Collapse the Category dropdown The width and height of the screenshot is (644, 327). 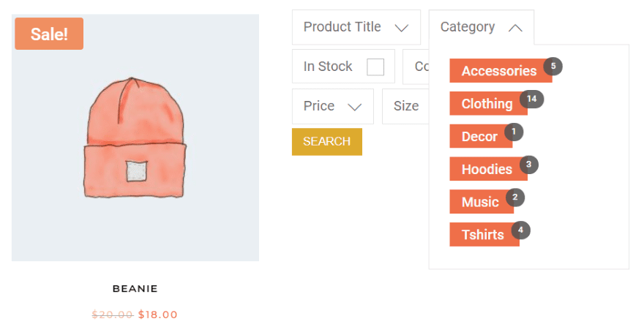coord(481,27)
